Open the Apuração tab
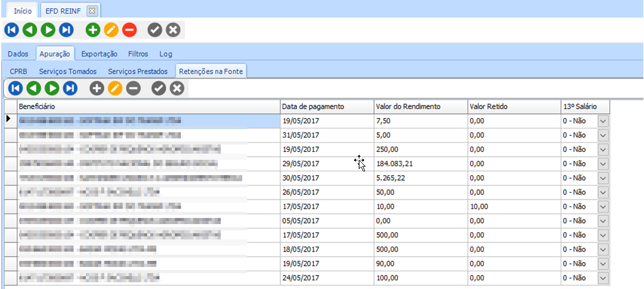This screenshot has width=644, height=289. coord(55,54)
